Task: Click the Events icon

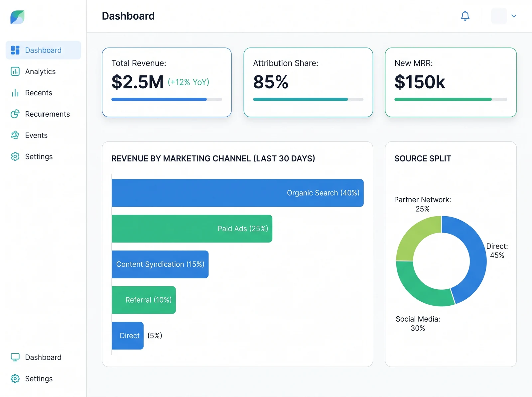Action: [15, 135]
